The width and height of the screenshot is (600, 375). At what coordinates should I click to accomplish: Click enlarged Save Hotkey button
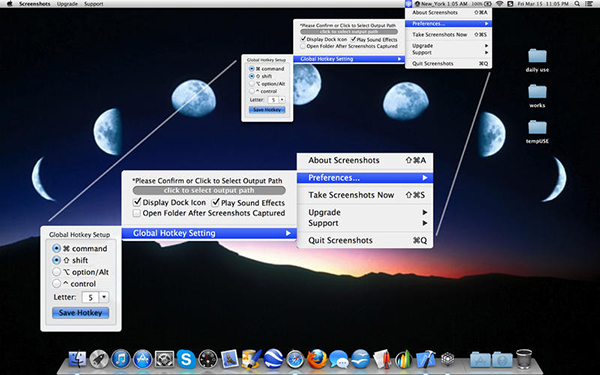[80, 313]
